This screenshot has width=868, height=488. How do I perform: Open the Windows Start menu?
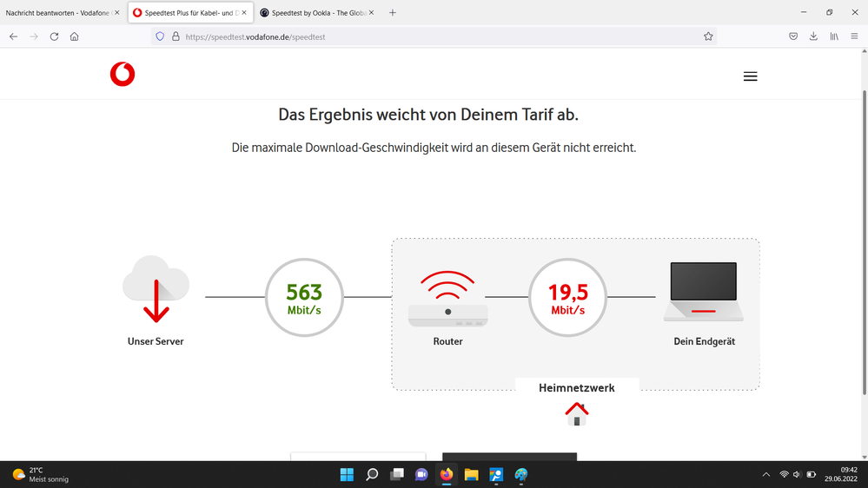pos(347,475)
